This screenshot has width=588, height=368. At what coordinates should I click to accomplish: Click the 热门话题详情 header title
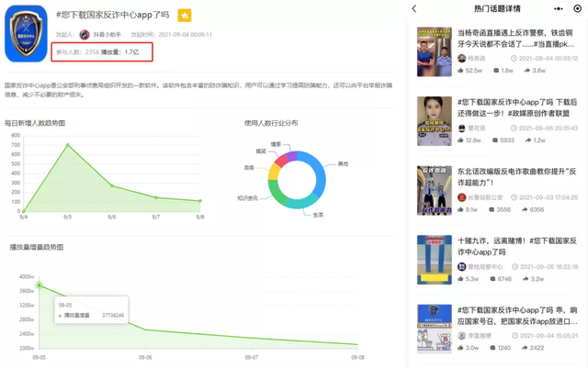coord(497,8)
